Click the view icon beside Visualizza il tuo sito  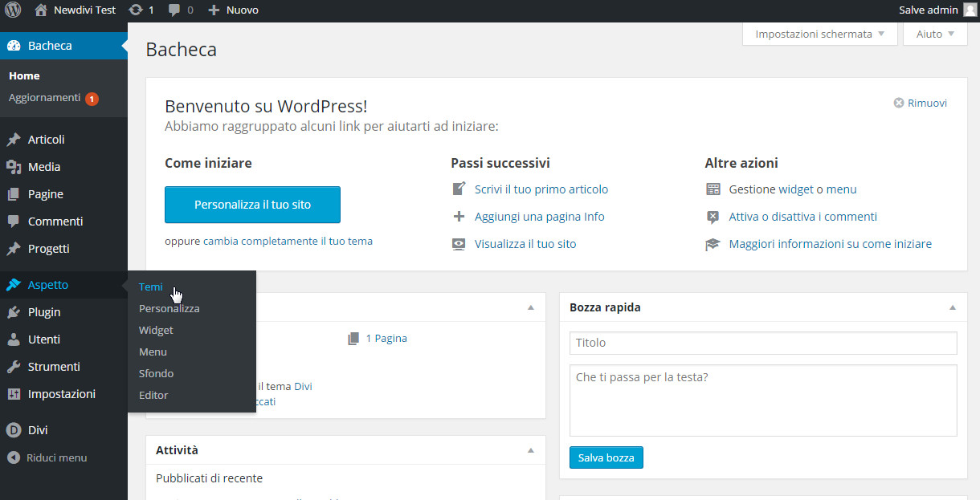[x=459, y=244]
